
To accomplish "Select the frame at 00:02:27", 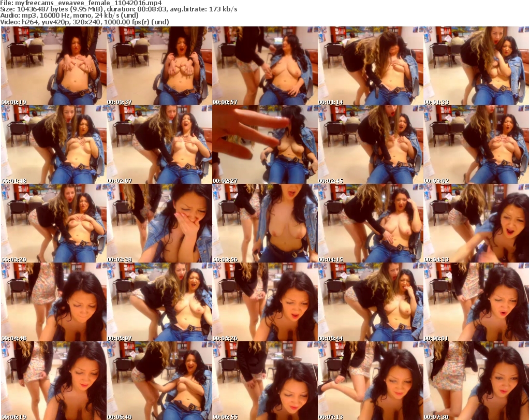I will coord(265,144).
